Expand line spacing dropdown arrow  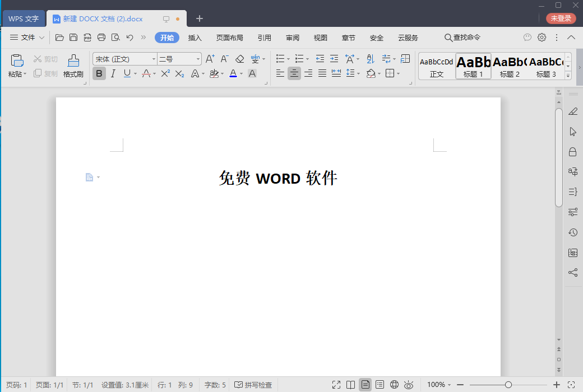coord(358,73)
